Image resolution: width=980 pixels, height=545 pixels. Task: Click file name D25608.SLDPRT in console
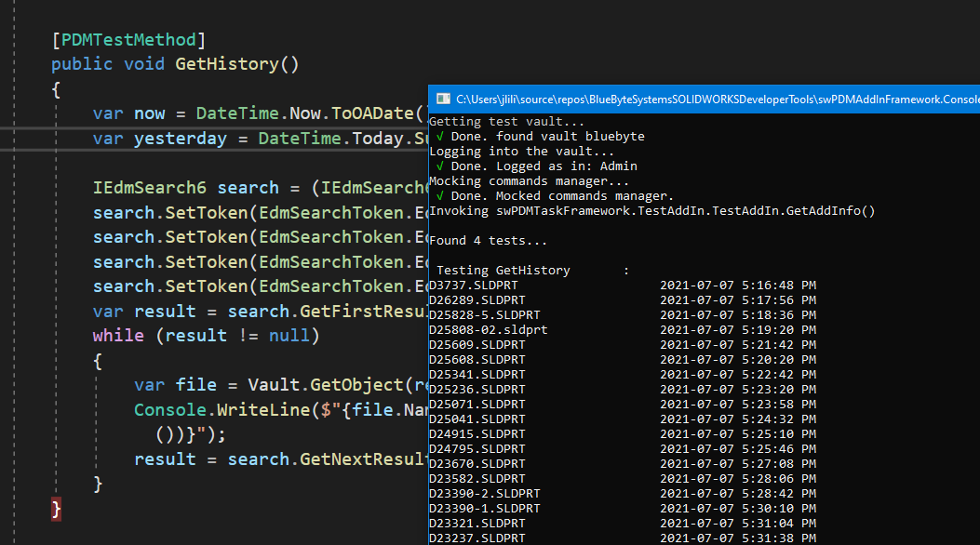(477, 360)
